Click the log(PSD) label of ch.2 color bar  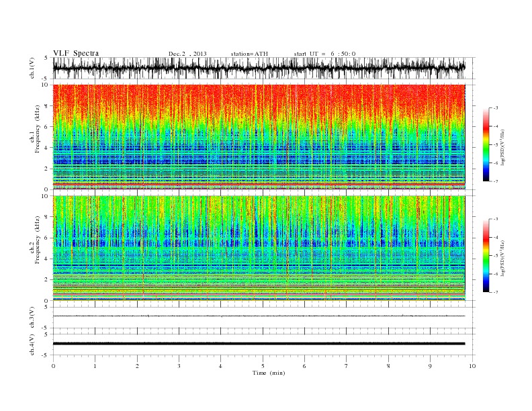pyautogui.click(x=503, y=258)
